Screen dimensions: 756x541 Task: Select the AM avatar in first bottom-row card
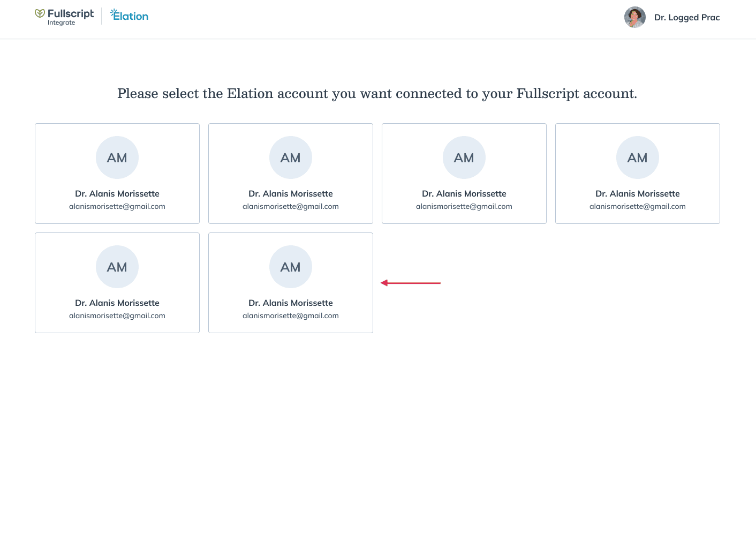tap(117, 267)
